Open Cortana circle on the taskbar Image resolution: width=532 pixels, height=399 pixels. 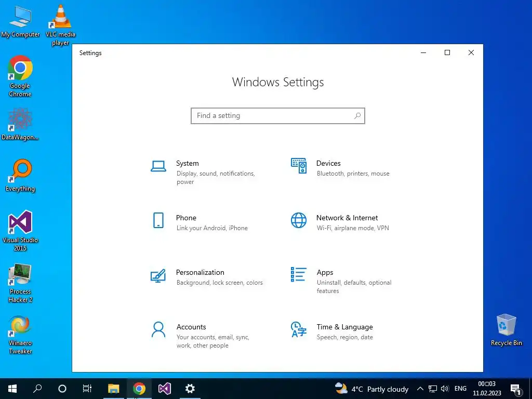coord(62,389)
